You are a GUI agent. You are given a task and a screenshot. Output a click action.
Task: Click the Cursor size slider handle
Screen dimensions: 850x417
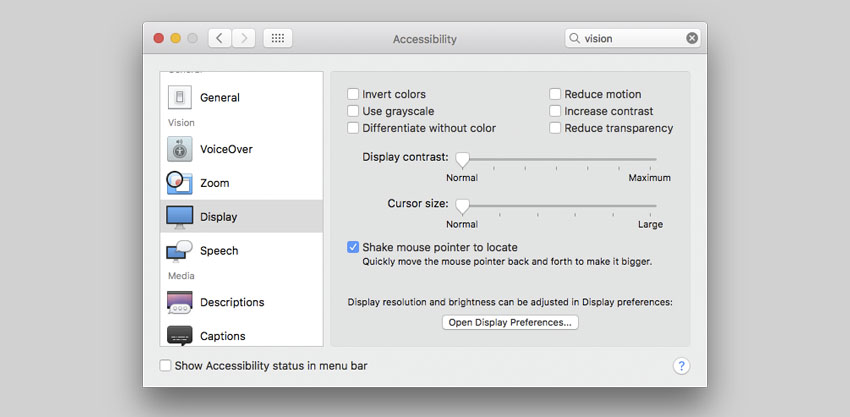click(462, 206)
